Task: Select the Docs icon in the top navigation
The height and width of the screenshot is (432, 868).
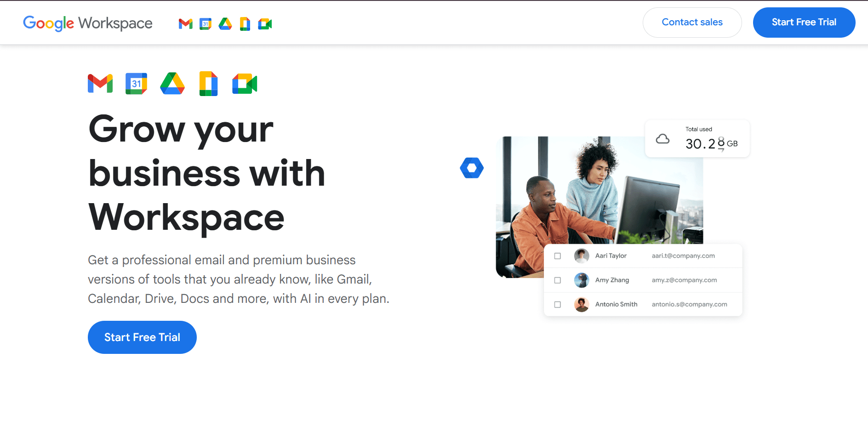Action: (245, 24)
